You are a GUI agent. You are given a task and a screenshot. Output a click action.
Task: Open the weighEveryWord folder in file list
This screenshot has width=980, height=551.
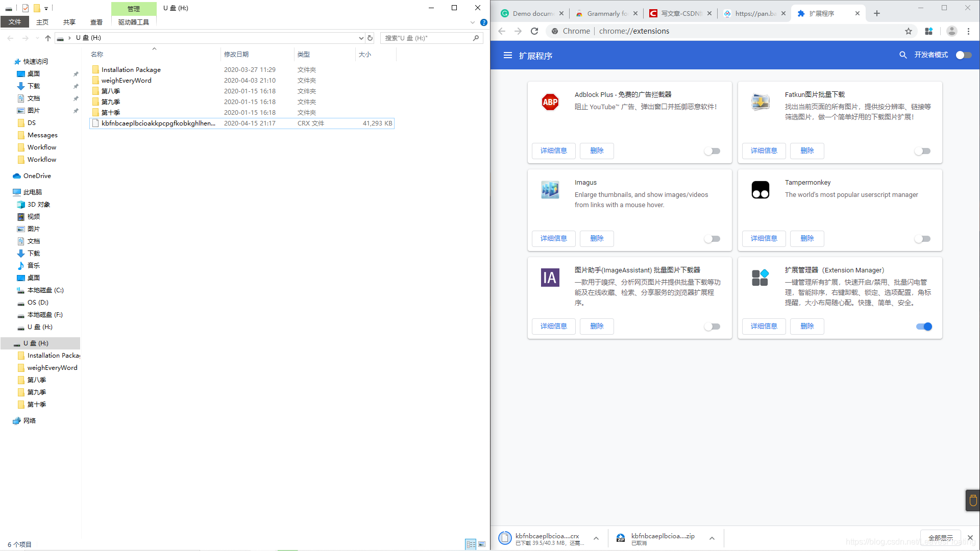pyautogui.click(x=126, y=81)
